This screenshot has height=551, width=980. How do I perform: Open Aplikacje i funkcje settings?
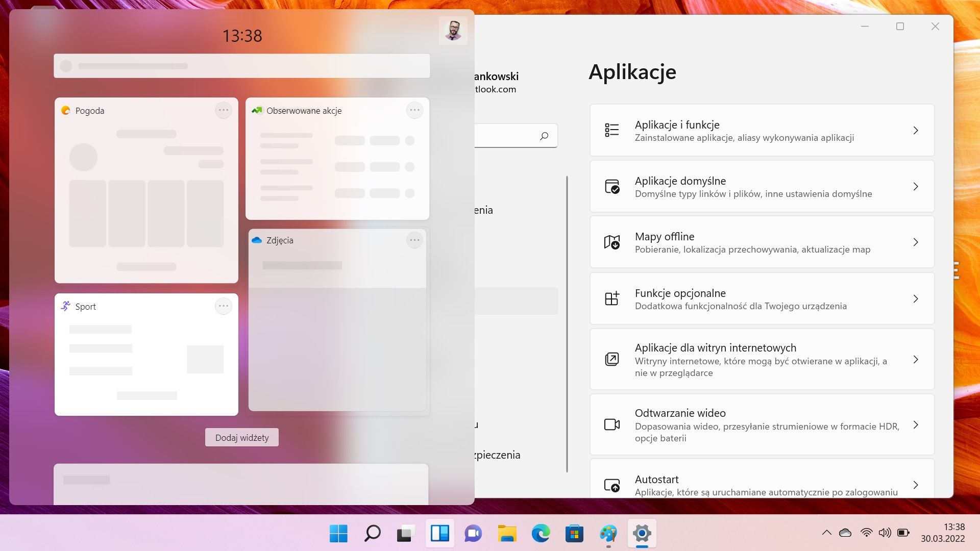point(762,130)
